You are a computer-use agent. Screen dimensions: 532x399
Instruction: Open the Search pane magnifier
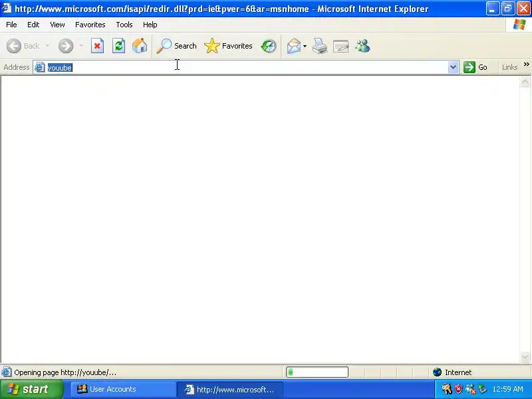tap(176, 46)
